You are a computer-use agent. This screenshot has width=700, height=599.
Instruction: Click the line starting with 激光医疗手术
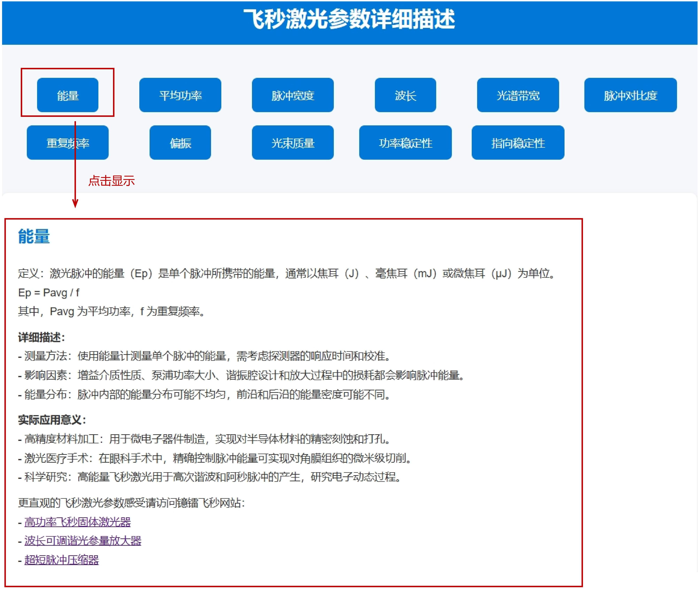[215, 458]
